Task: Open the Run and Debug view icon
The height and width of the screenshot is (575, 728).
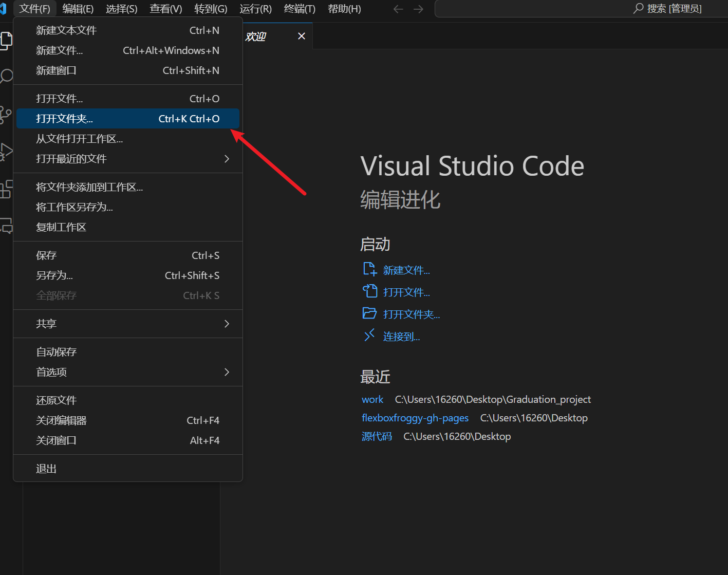Action: (6, 152)
